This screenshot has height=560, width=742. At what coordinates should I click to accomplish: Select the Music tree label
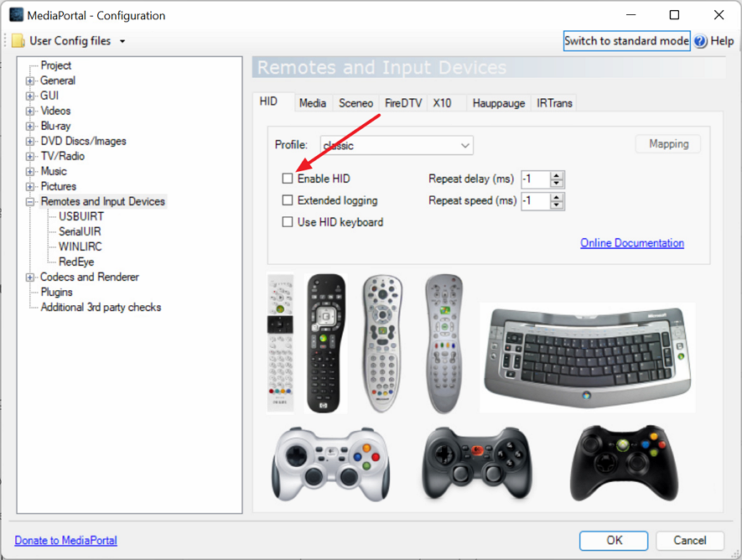click(x=54, y=171)
